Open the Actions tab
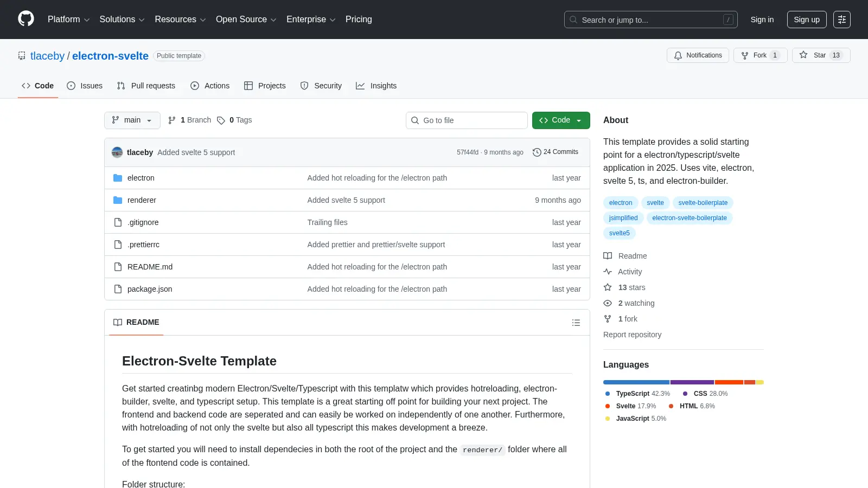Viewport: 868px width, 488px height. click(x=210, y=86)
